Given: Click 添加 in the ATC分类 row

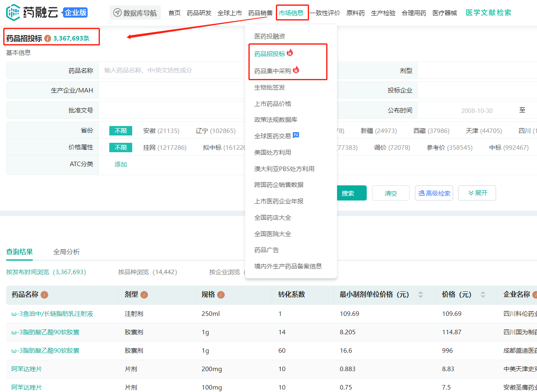Looking at the screenshot, I should pyautogui.click(x=121, y=164).
